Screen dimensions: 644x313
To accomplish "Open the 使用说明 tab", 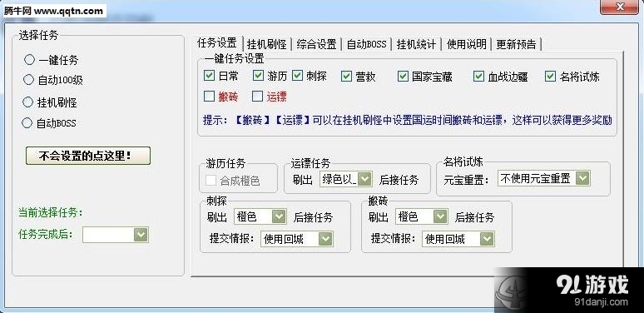I will click(x=466, y=43).
